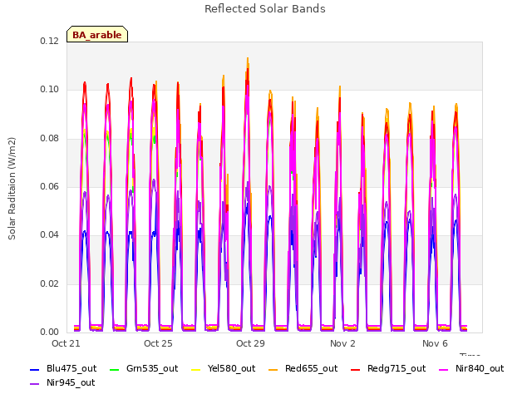Click the yellow Yel580_out legend color marker
532x399 pixels.
(196, 369)
